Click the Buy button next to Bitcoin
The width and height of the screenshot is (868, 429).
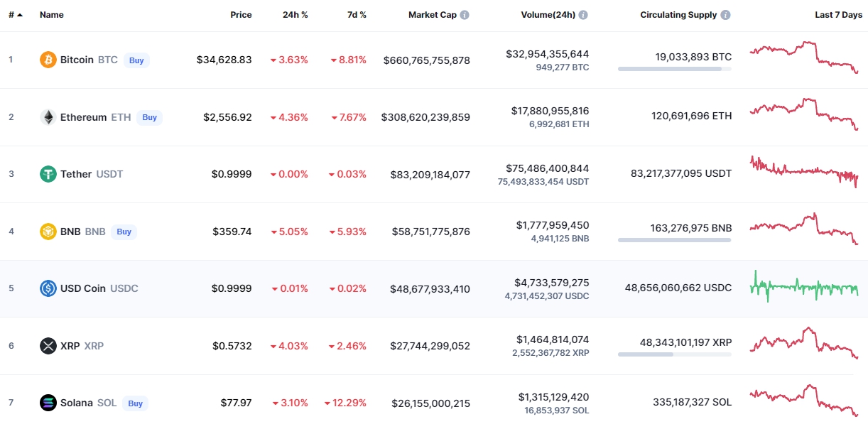tap(136, 60)
